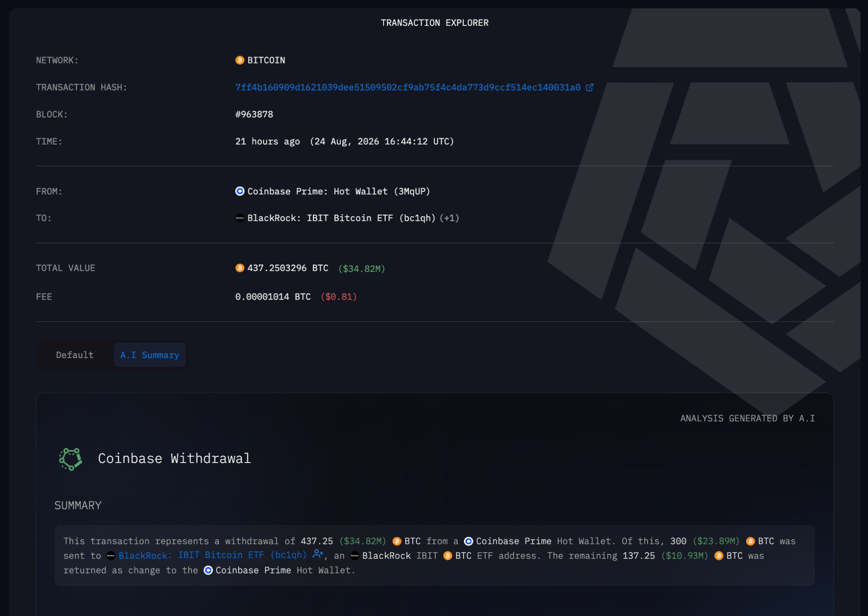Click the Bitcoin icon after ($34.82M) in the summary

(397, 541)
